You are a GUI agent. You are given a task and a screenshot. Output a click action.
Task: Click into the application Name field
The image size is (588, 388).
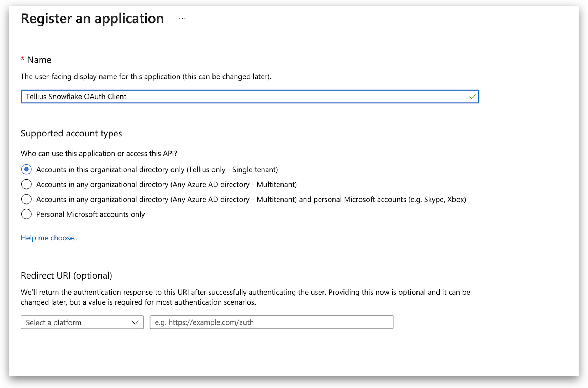pos(285,97)
